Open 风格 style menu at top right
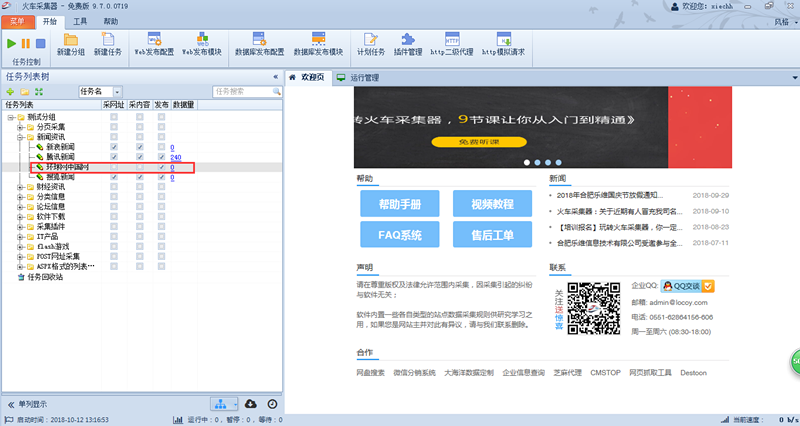This screenshot has height=426, width=800. tap(785, 21)
